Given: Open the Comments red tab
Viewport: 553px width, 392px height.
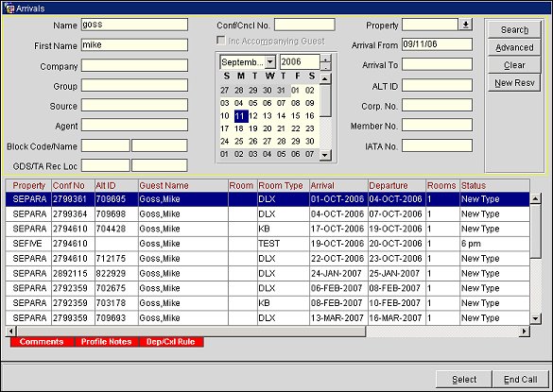Looking at the screenshot, I should tap(42, 342).
